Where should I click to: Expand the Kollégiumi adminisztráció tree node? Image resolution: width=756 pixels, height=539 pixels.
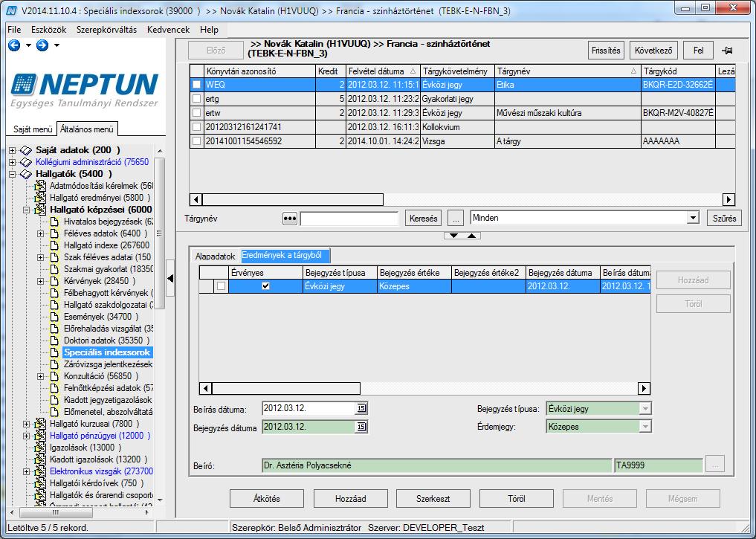[12, 162]
